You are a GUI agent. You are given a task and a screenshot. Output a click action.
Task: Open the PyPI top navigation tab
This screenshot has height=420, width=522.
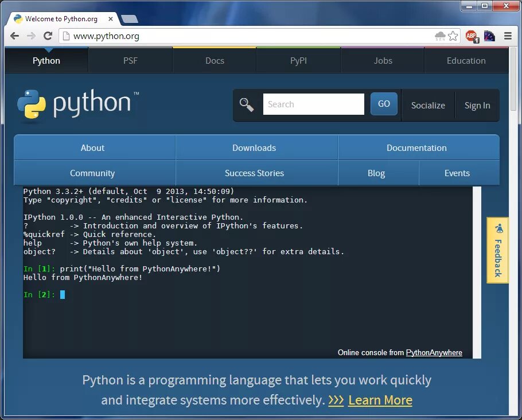(299, 61)
